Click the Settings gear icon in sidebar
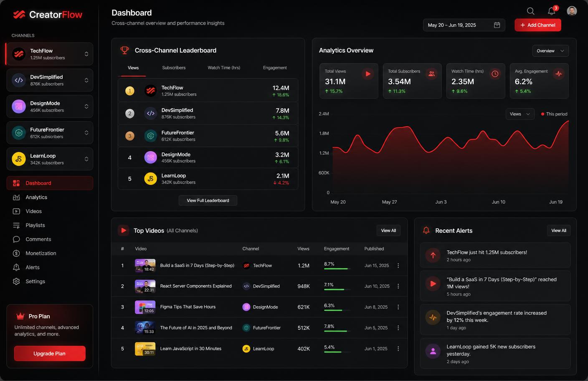The height and width of the screenshot is (381, 588). [x=16, y=282]
